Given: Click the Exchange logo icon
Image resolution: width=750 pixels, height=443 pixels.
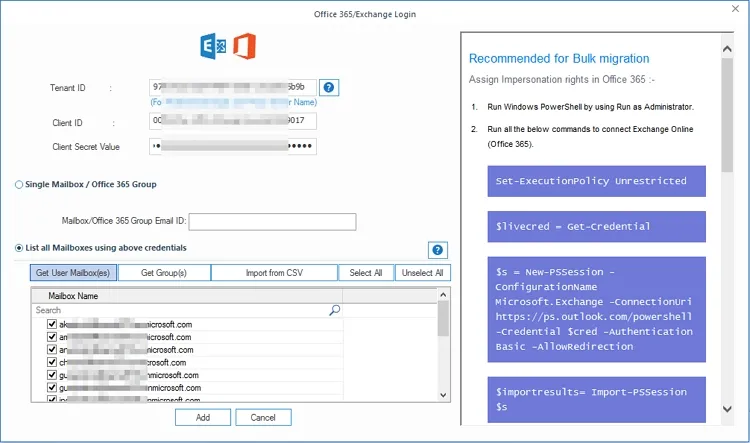Looking at the screenshot, I should tap(213, 46).
